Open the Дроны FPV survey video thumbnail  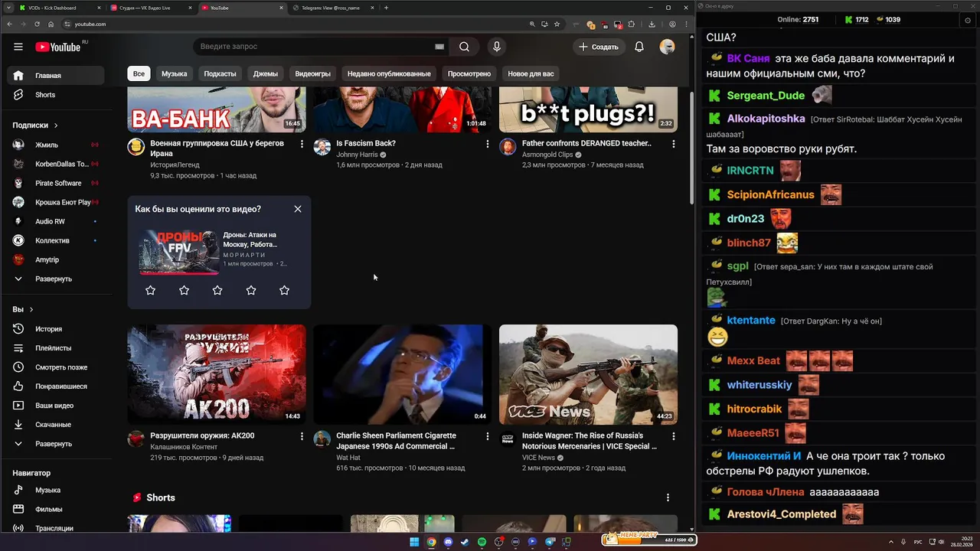tap(179, 252)
